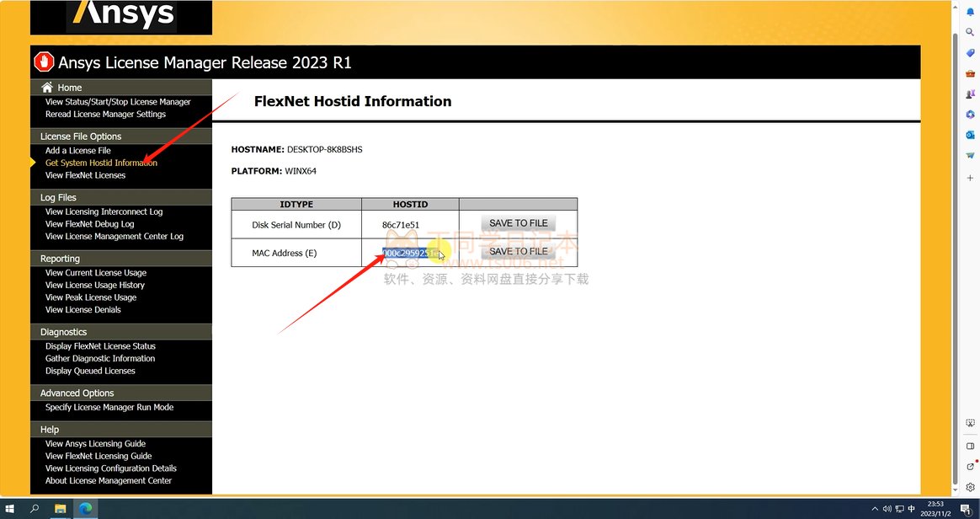Open Edge sidebar settings gear
This screenshot has height=519, width=980.
coord(970,487)
